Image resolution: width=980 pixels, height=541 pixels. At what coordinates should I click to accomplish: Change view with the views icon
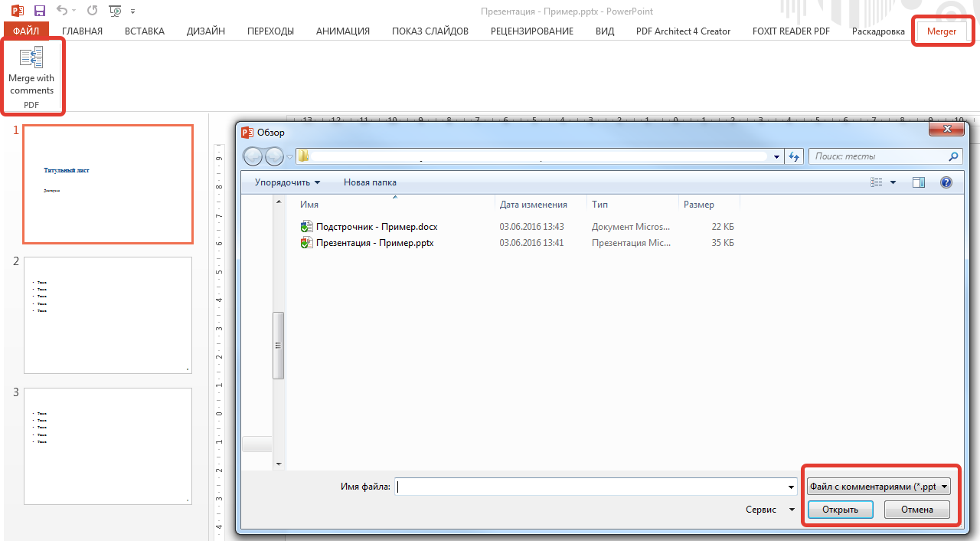coord(877,182)
